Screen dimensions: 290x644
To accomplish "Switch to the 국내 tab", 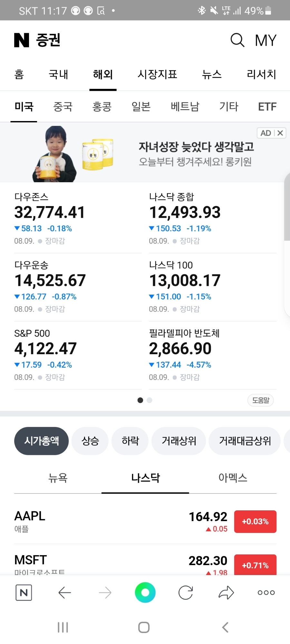I will click(58, 74).
